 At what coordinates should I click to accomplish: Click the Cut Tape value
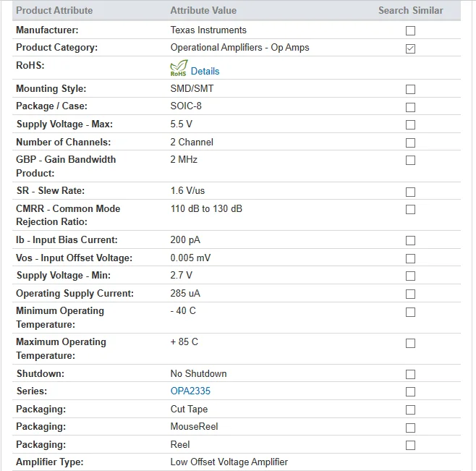click(189, 409)
